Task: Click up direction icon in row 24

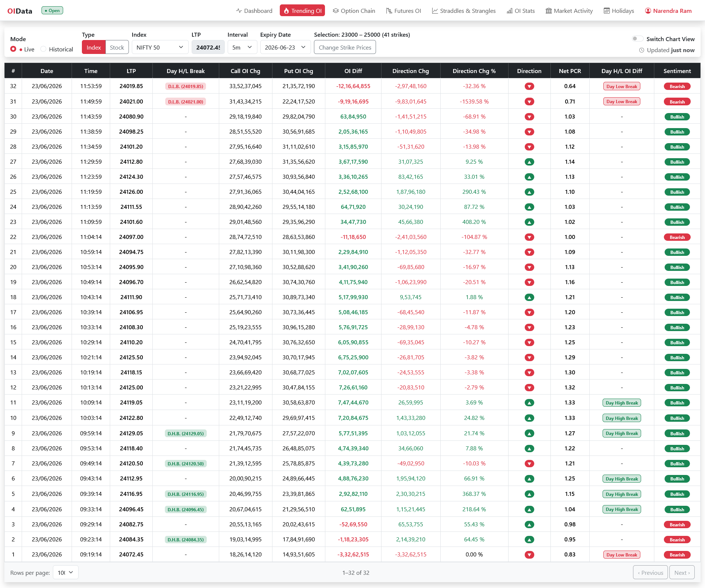Action: pyautogui.click(x=529, y=207)
